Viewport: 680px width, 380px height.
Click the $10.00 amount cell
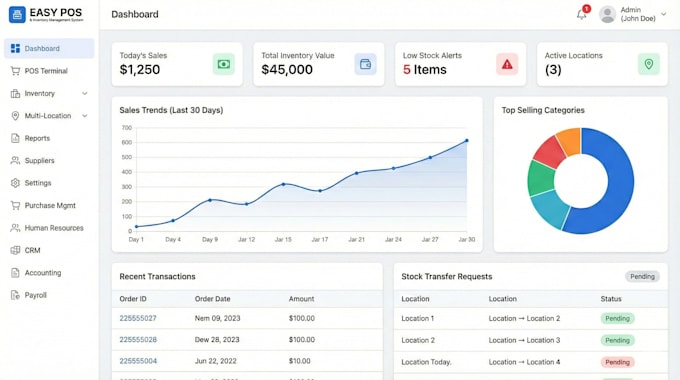coord(300,361)
